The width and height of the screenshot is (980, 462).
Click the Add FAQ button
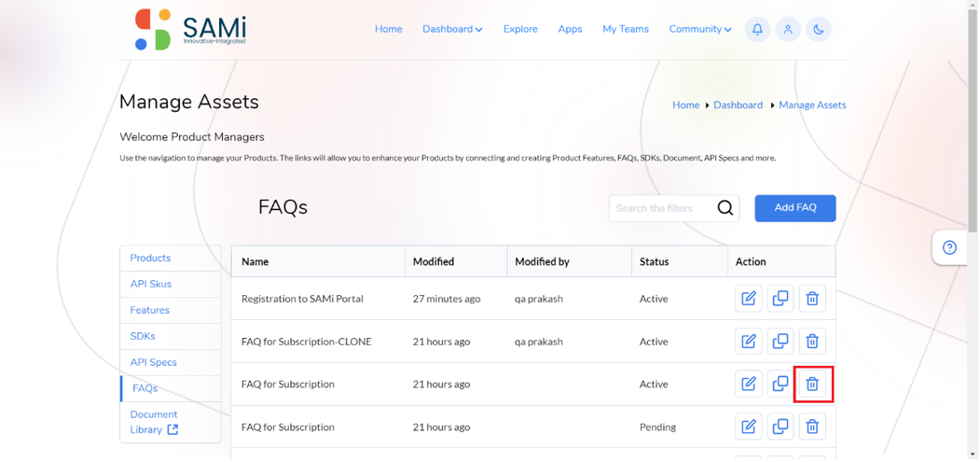pos(795,208)
